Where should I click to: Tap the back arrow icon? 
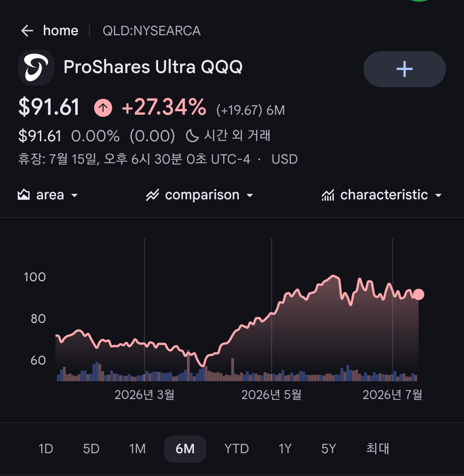pyautogui.click(x=27, y=31)
